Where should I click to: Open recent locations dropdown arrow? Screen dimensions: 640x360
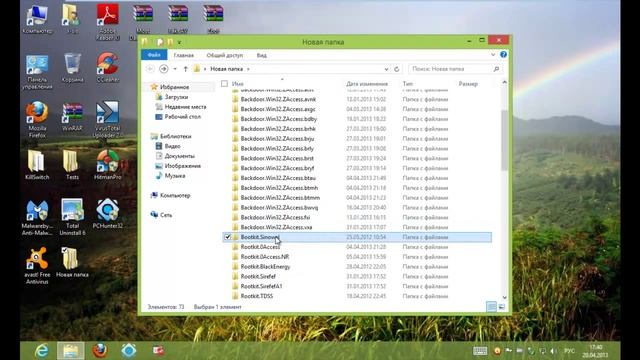coord(175,69)
